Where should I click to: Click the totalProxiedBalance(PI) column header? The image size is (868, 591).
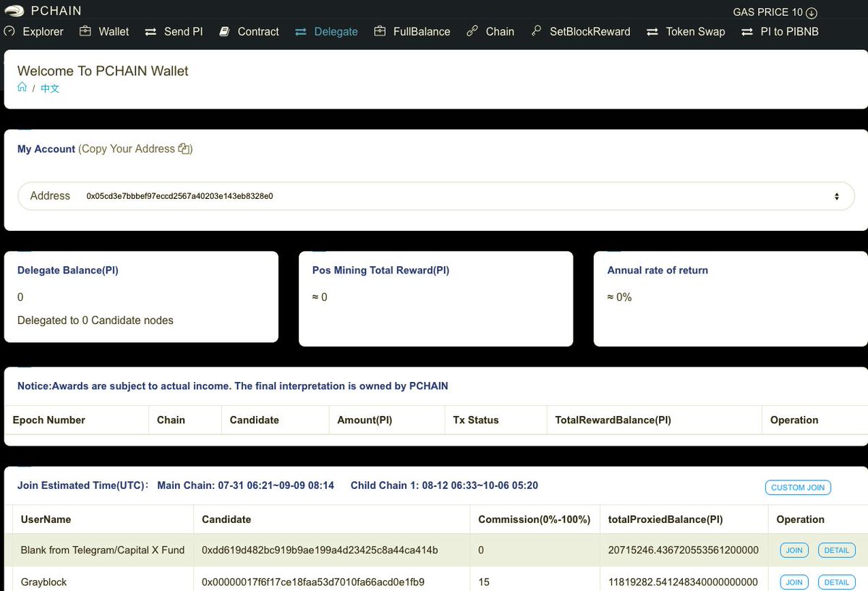click(x=665, y=519)
